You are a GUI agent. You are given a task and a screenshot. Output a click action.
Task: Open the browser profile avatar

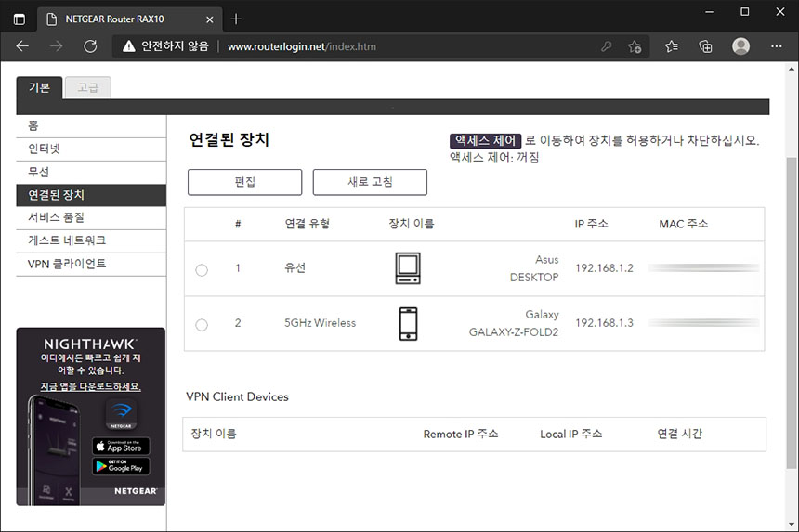point(740,46)
